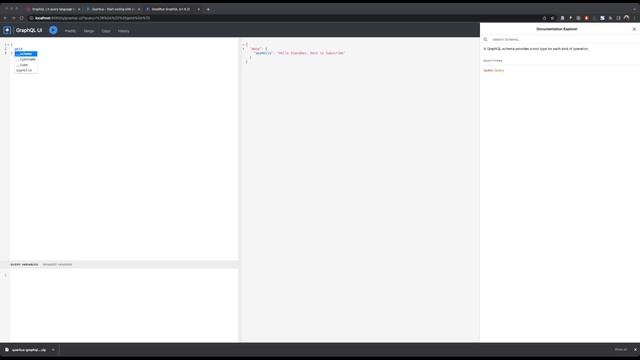Select __schema in the autocomplete list
The width and height of the screenshot is (640, 360).
[x=26, y=54]
